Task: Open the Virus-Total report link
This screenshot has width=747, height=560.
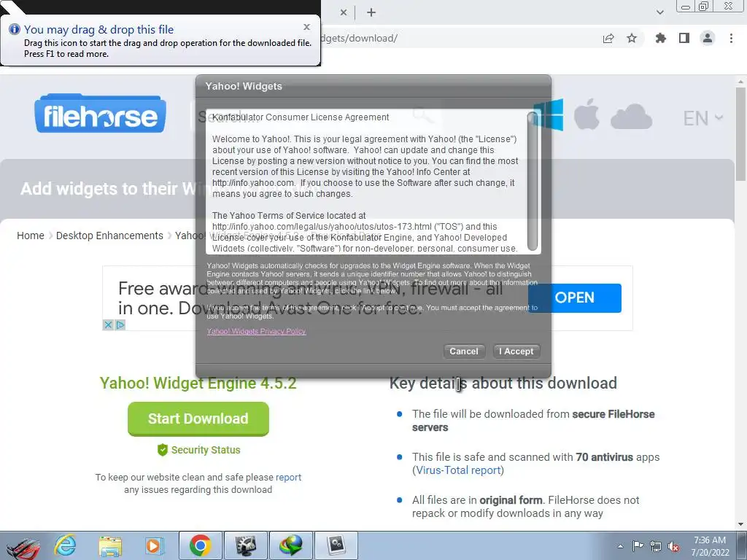Action: [x=458, y=470]
